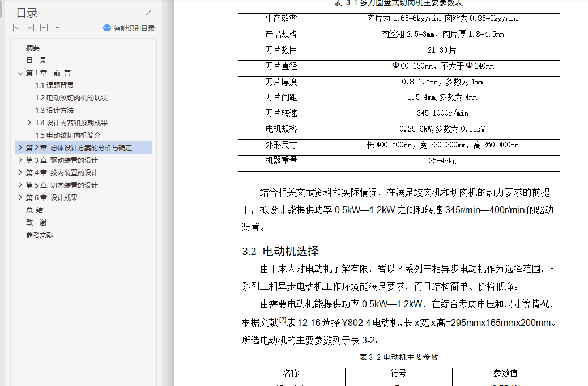
Task: Click the 智能识别目录 button
Action: (129, 28)
